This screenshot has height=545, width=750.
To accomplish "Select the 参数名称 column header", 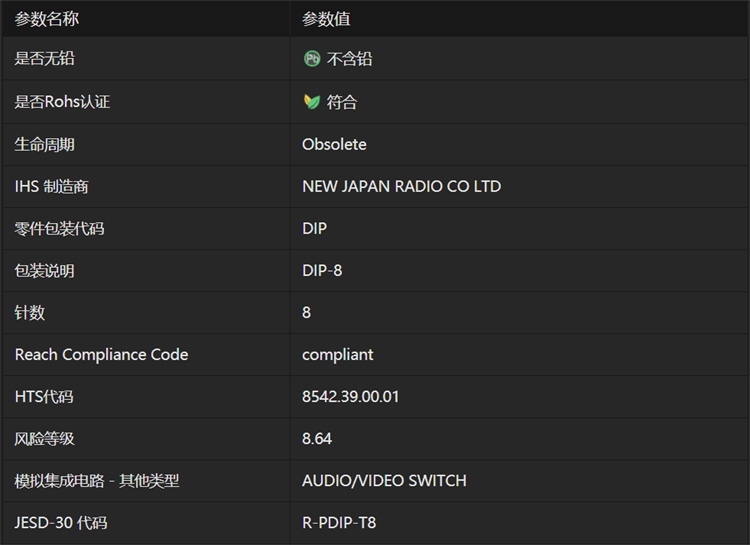I will point(47,18).
